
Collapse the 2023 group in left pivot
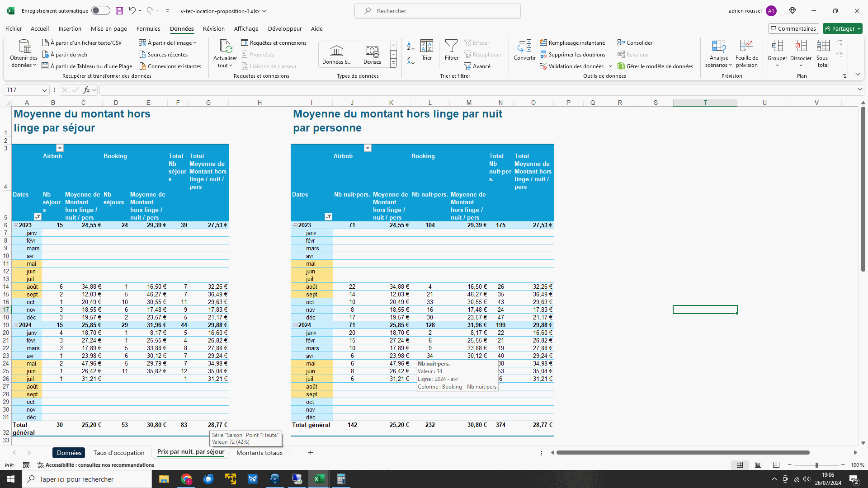(16, 225)
